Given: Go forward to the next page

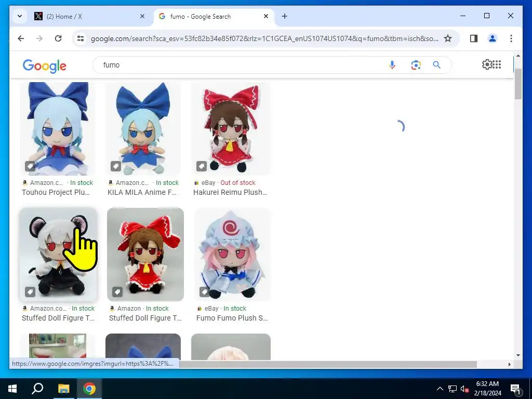Looking at the screenshot, I should (39, 38).
